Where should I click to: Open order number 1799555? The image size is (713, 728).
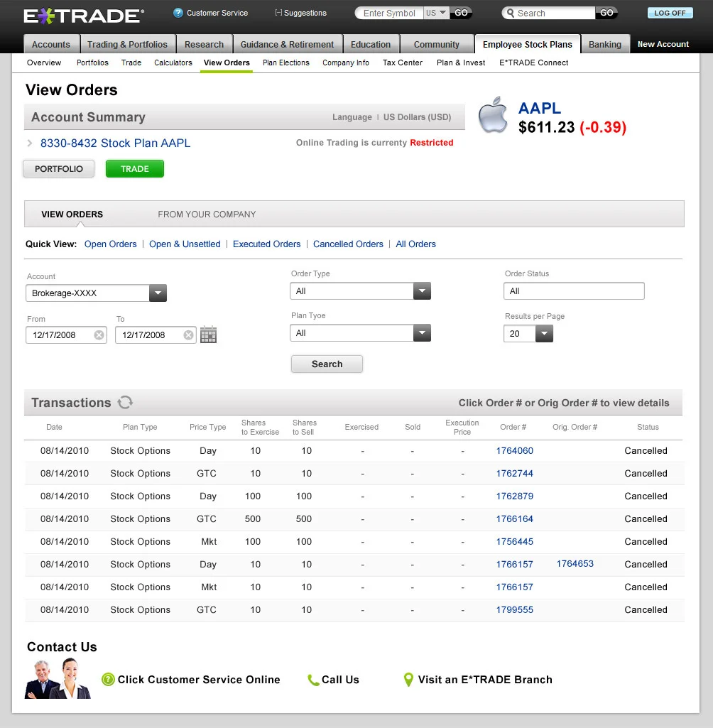pyautogui.click(x=515, y=610)
